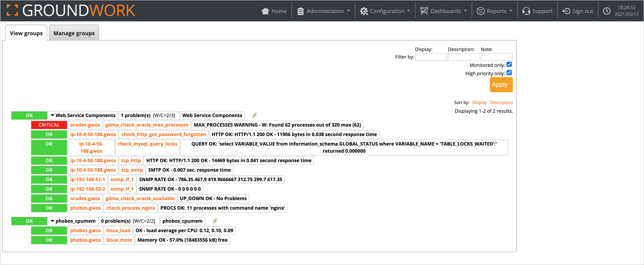
Task: Click the Reports icon
Action: tap(480, 11)
